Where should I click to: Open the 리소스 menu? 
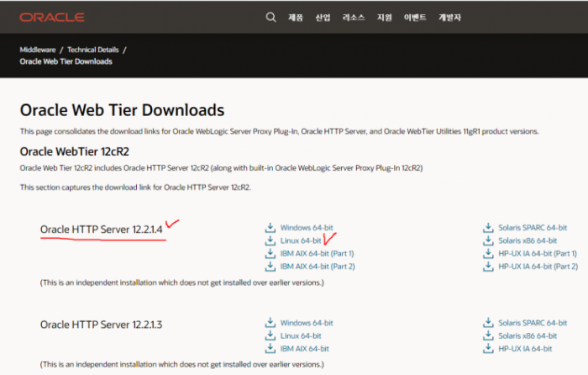tap(354, 18)
